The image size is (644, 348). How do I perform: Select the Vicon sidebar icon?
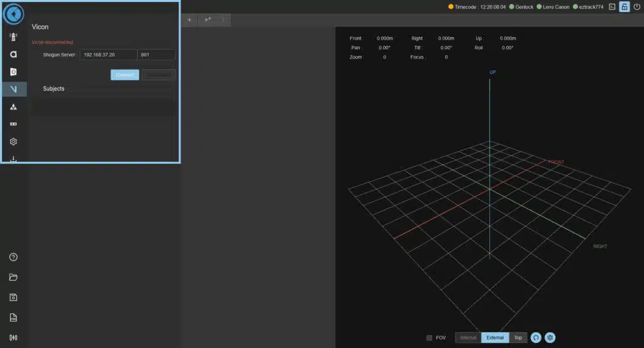coord(13,89)
